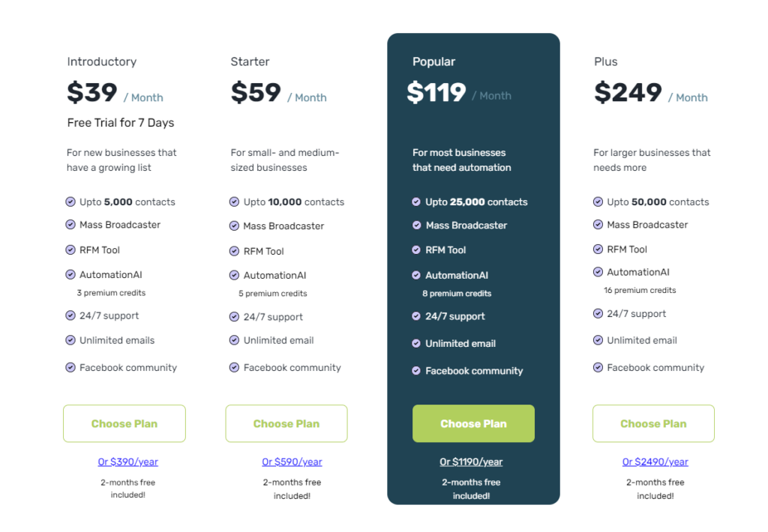Click checkmark icon next to Upto 10,000 contacts
This screenshot has height=532, width=768.
[x=234, y=202]
